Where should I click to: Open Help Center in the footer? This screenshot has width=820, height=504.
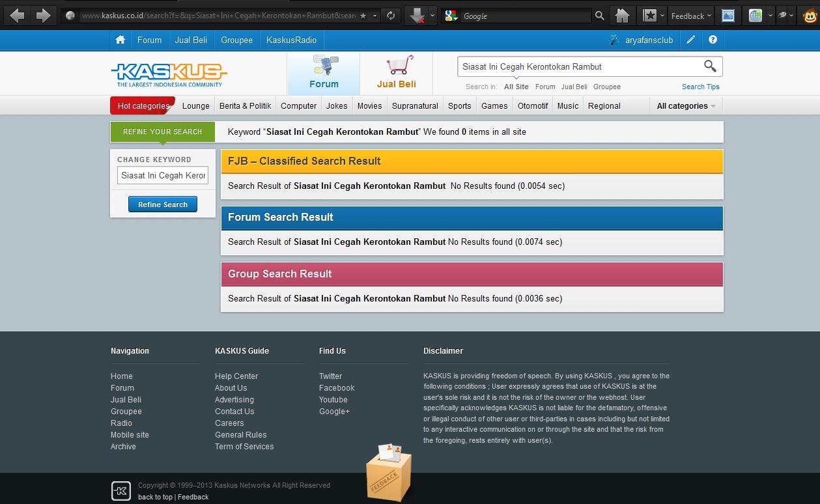click(236, 376)
